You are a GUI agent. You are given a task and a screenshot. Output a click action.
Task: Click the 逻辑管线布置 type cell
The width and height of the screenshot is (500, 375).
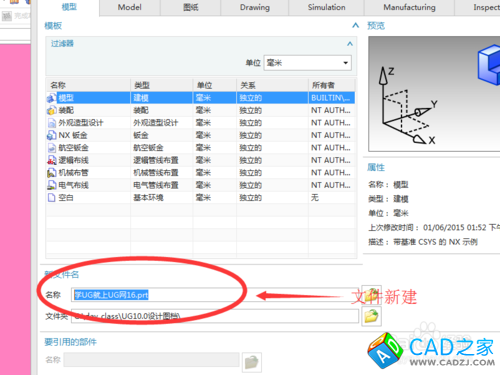(162, 160)
